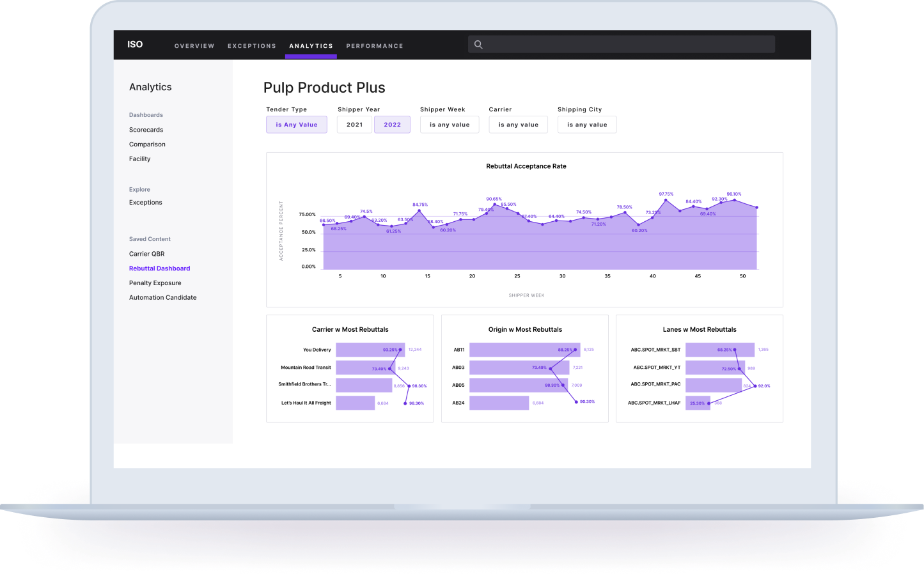Screen dimensions: 924x576
Task: Click the 96.10% data point label
Action: click(x=734, y=194)
